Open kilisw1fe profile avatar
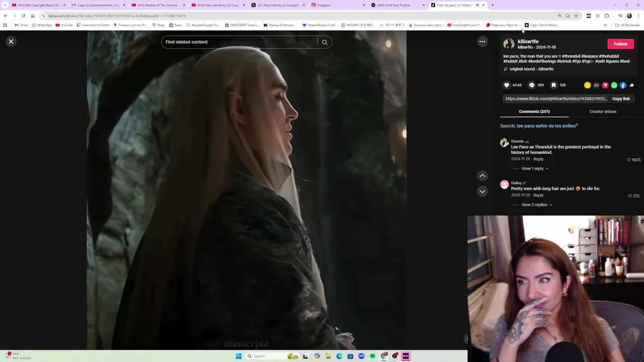 pyautogui.click(x=509, y=44)
